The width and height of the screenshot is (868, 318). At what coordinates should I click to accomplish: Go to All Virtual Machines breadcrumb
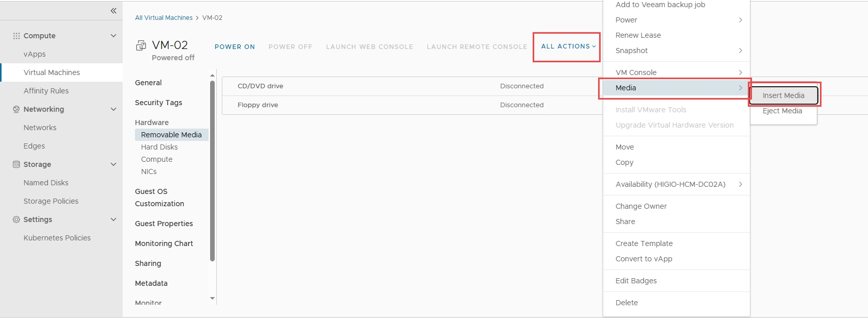click(x=164, y=18)
